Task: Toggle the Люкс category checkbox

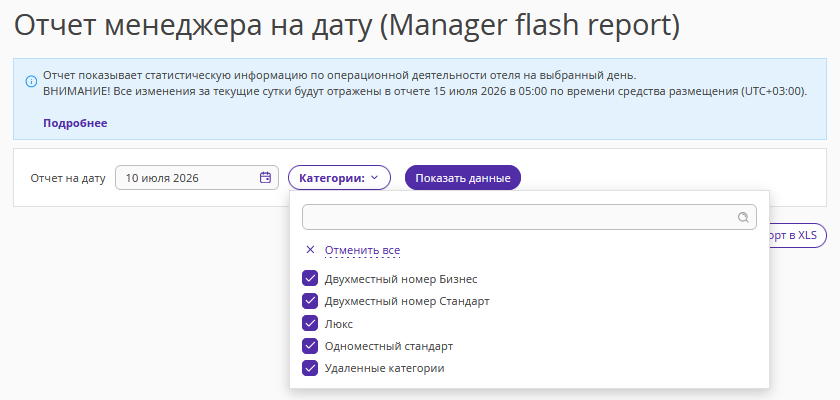Action: pos(310,323)
